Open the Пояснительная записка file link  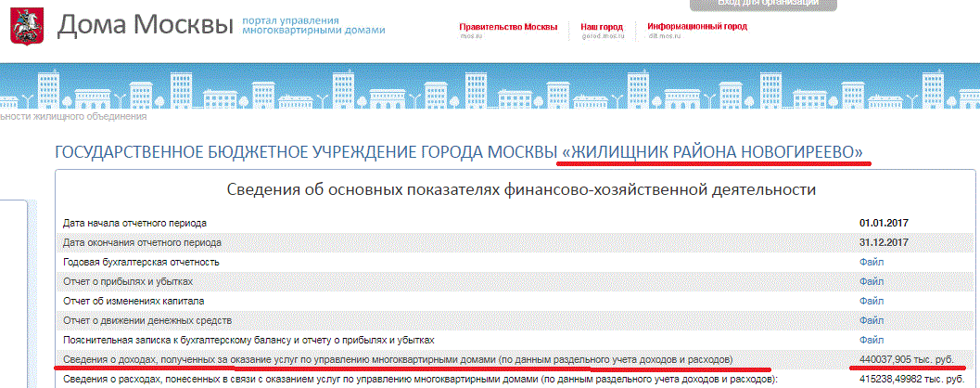click(x=872, y=340)
